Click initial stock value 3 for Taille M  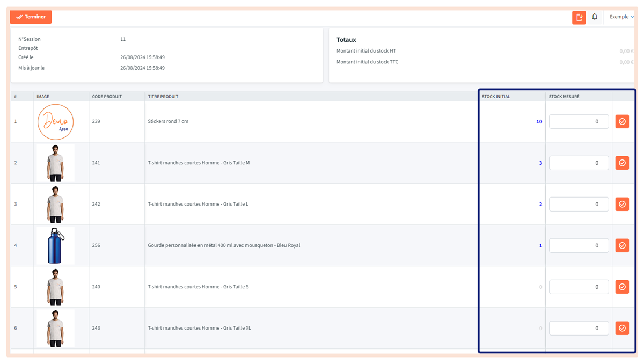pyautogui.click(x=540, y=163)
